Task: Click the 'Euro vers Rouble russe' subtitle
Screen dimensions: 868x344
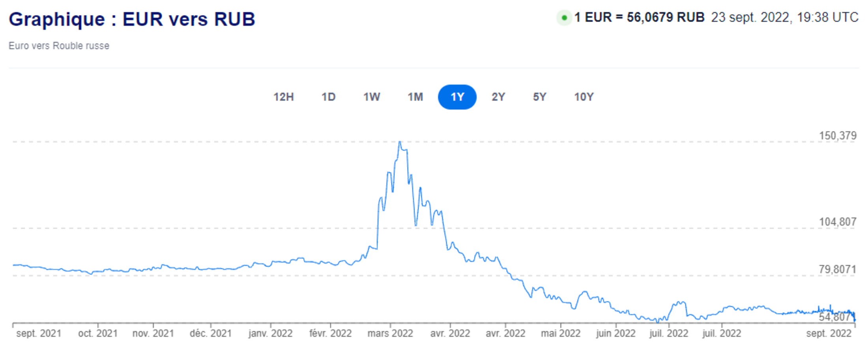Action: tap(59, 46)
